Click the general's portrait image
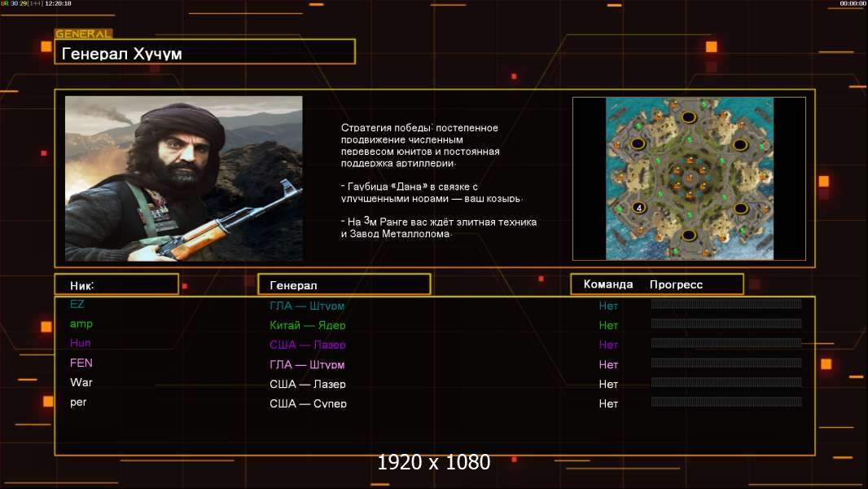Viewport: 868px width, 489px height. [183, 178]
